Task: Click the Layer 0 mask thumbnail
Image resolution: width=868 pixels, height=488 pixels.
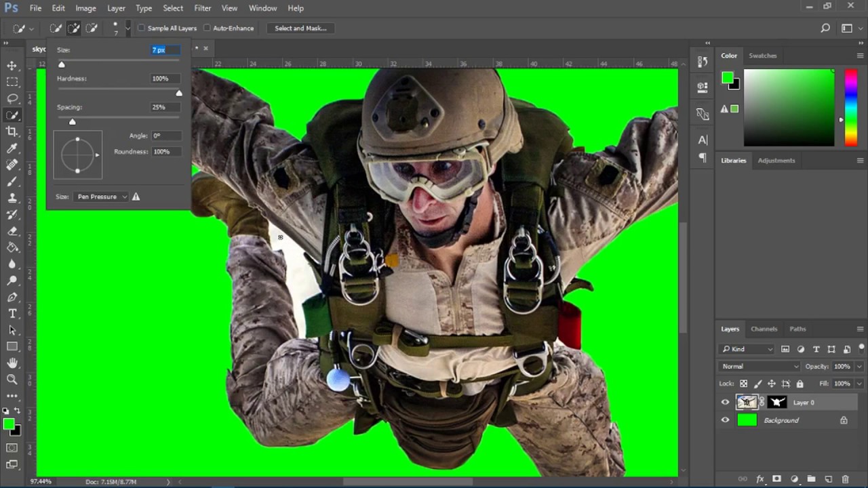Action: tap(777, 403)
